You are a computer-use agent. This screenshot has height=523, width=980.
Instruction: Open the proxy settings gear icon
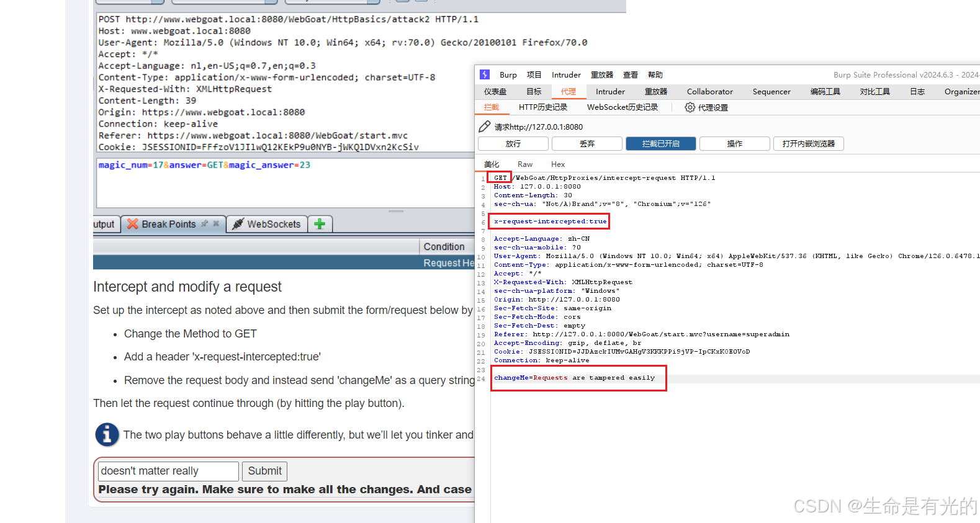coord(690,107)
